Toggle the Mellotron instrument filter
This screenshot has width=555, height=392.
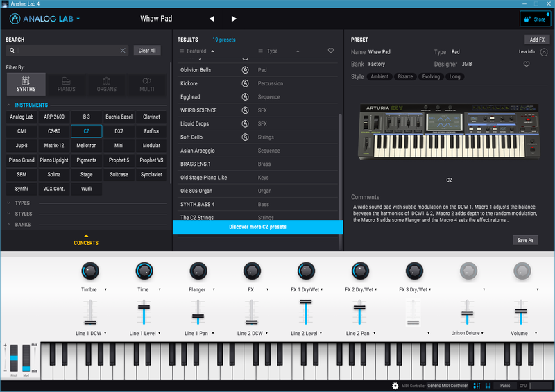(86, 146)
